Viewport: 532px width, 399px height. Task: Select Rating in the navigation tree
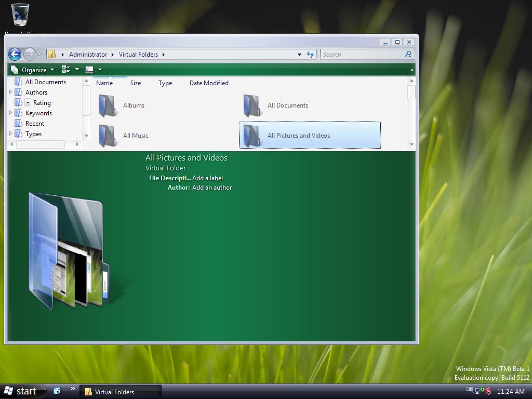coord(42,103)
